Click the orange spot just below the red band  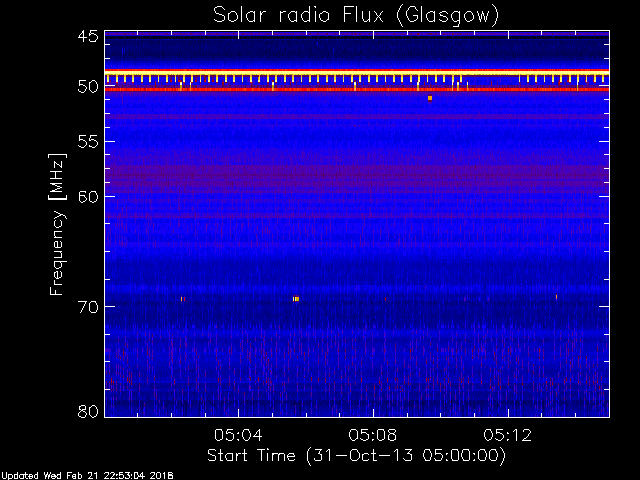point(430,98)
